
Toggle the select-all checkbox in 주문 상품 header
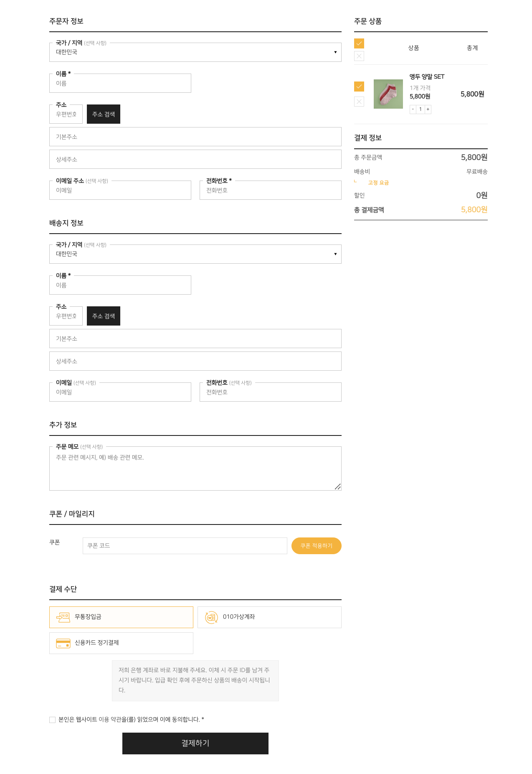point(359,43)
